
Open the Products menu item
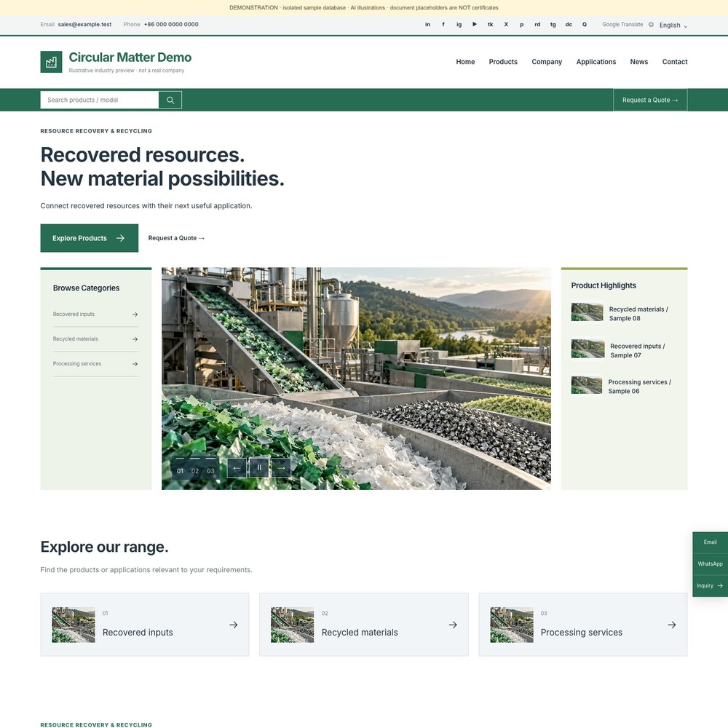pyautogui.click(x=503, y=62)
